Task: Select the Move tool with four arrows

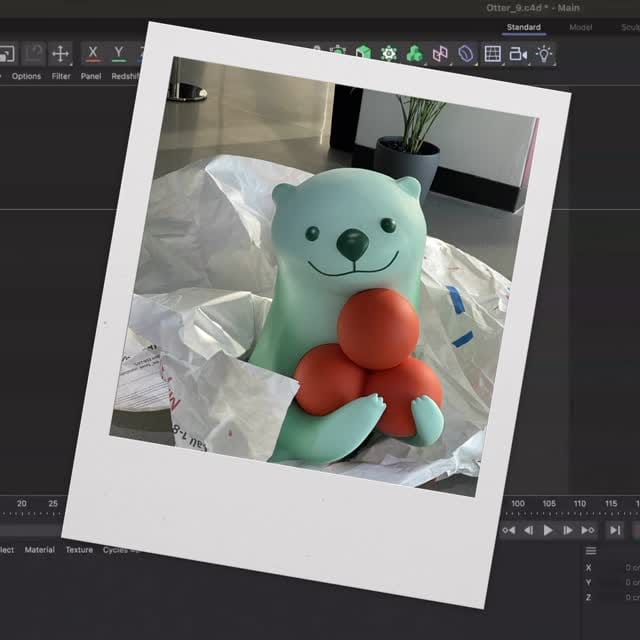Action: (60, 53)
